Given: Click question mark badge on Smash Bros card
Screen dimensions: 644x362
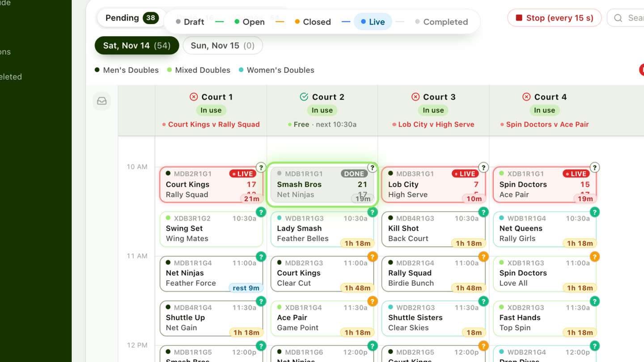Looking at the screenshot, I should [372, 168].
